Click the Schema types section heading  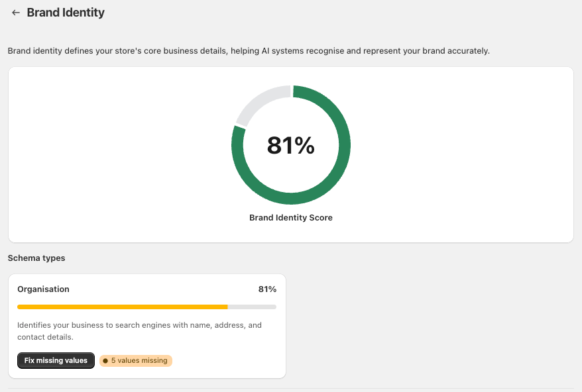pos(36,258)
